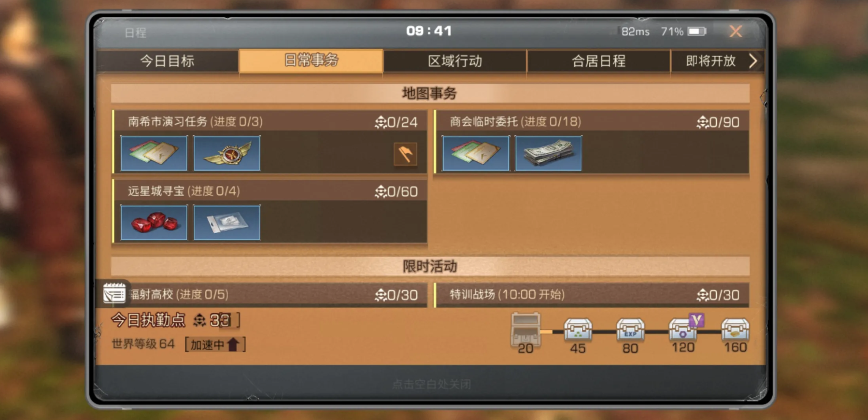
Task: Switch to the 区域行动 tab
Action: pyautogui.click(x=455, y=61)
